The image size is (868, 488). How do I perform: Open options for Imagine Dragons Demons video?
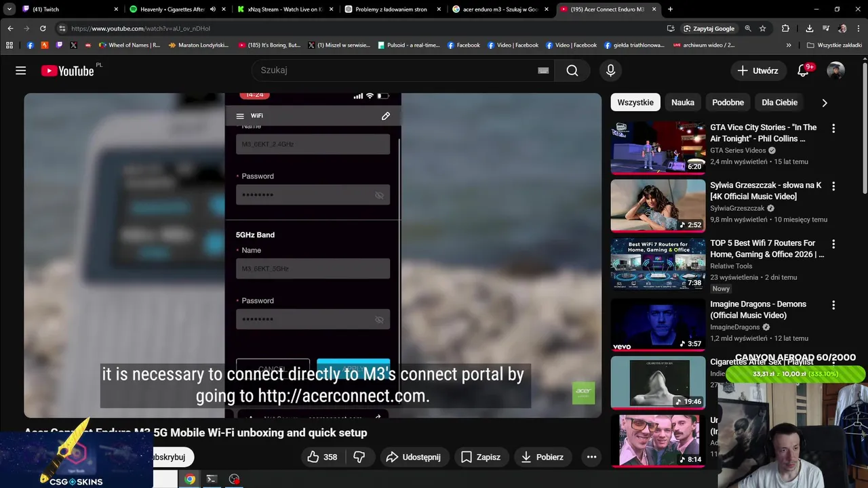[833, 305]
